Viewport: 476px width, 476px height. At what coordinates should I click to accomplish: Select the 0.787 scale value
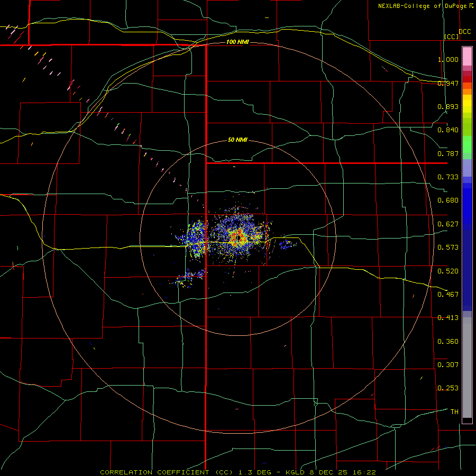[x=448, y=153]
